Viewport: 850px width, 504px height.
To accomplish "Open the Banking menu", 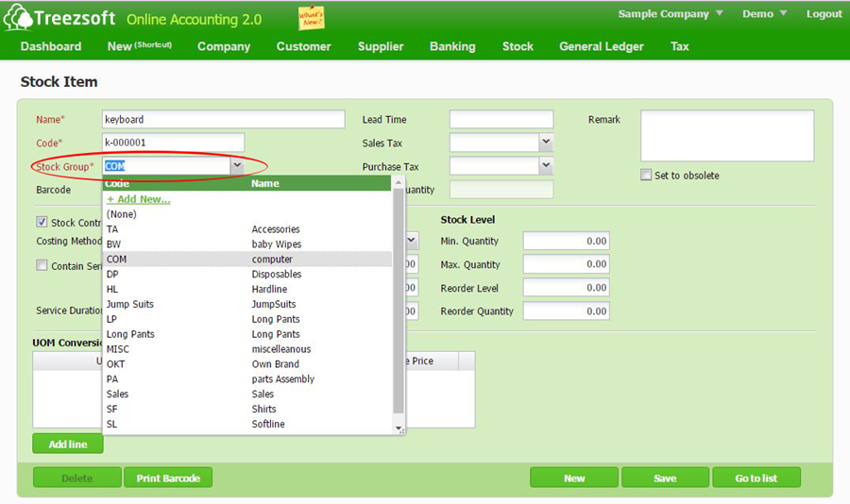I will 452,46.
